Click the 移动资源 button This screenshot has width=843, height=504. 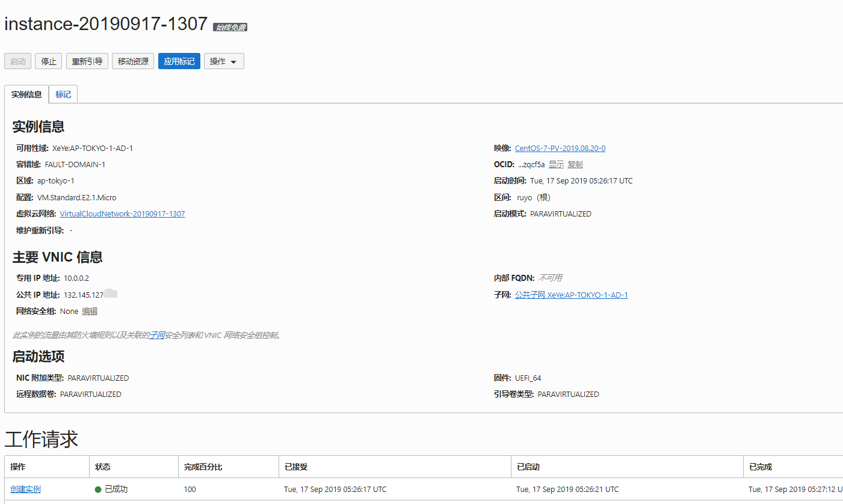(x=133, y=61)
